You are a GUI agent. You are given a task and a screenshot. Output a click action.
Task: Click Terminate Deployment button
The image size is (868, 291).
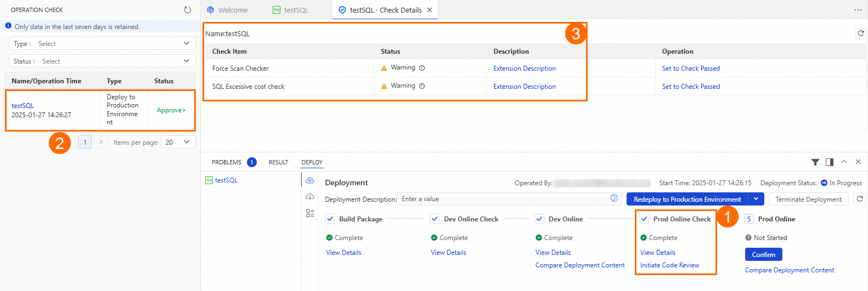[x=808, y=199]
